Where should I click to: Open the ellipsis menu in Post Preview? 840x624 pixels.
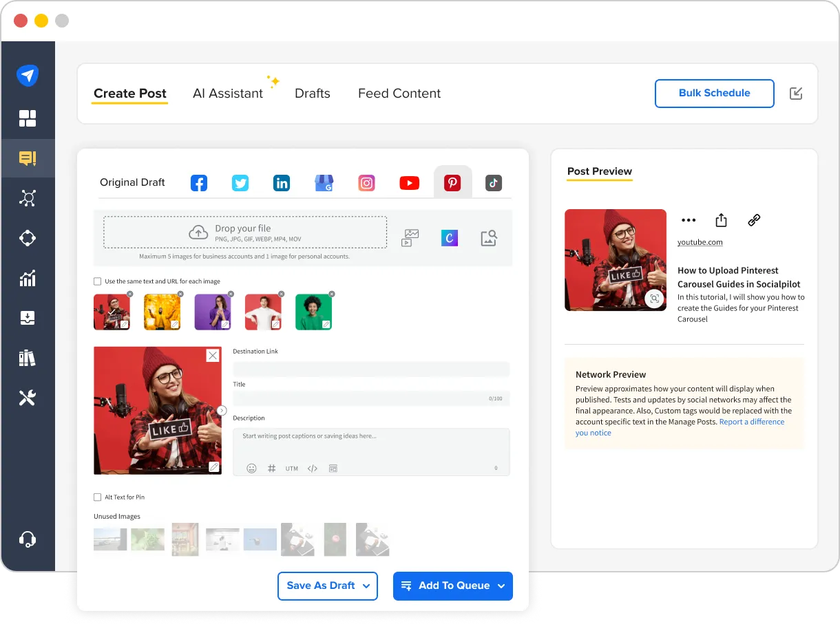point(689,219)
